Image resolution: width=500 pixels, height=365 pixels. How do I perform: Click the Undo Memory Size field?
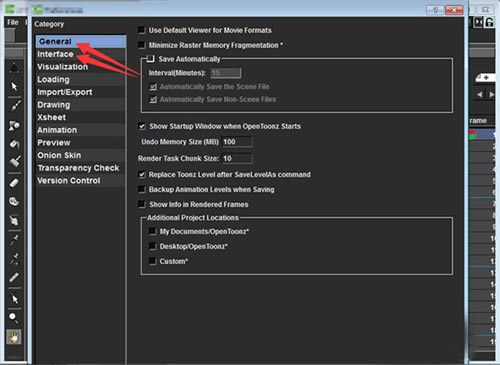click(237, 142)
